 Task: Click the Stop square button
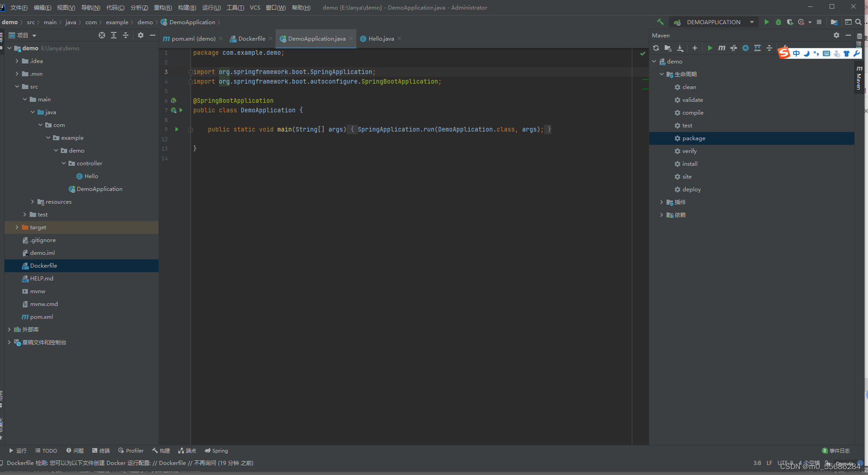[819, 22]
